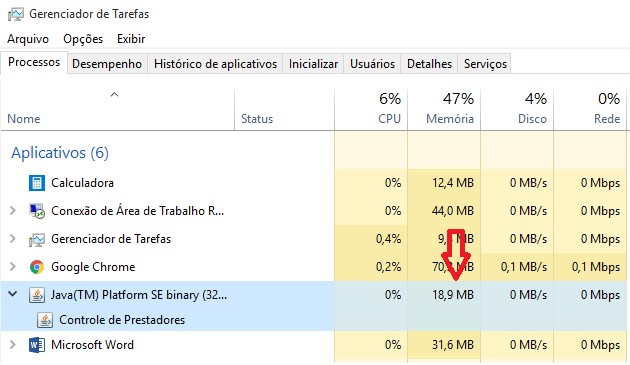
Task: Select the Controle de Prestadores child process
Action: coord(167,320)
